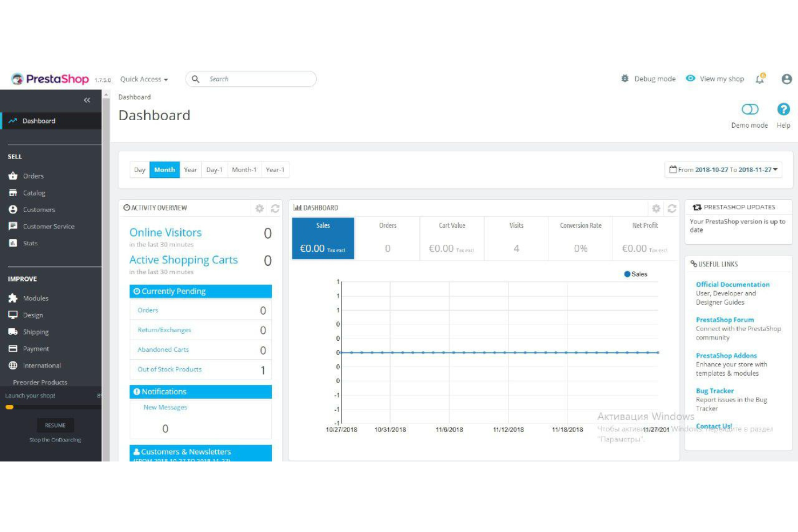
Task: Open Bug Tracker link
Action: 714,391
